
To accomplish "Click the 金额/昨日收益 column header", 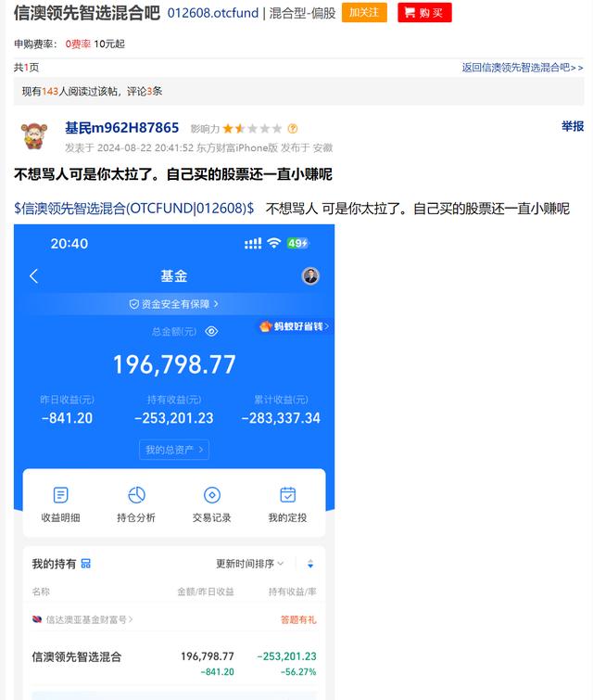I will 206,592.
